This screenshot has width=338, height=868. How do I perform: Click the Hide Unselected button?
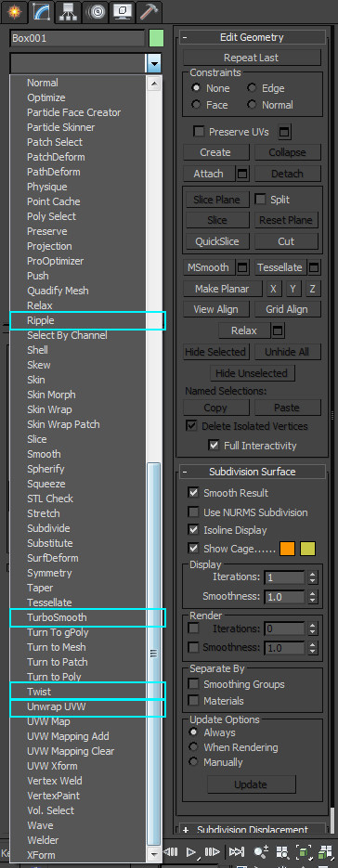[x=253, y=373]
